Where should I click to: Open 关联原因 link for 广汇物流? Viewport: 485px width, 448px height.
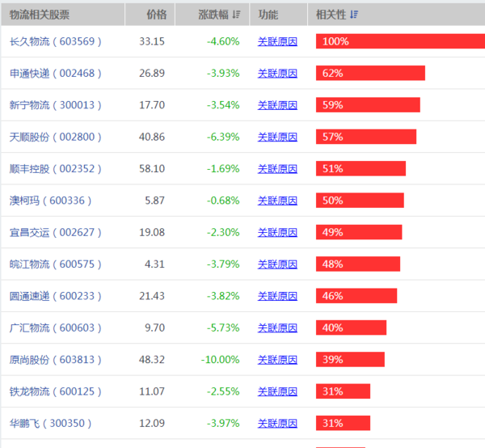277,328
